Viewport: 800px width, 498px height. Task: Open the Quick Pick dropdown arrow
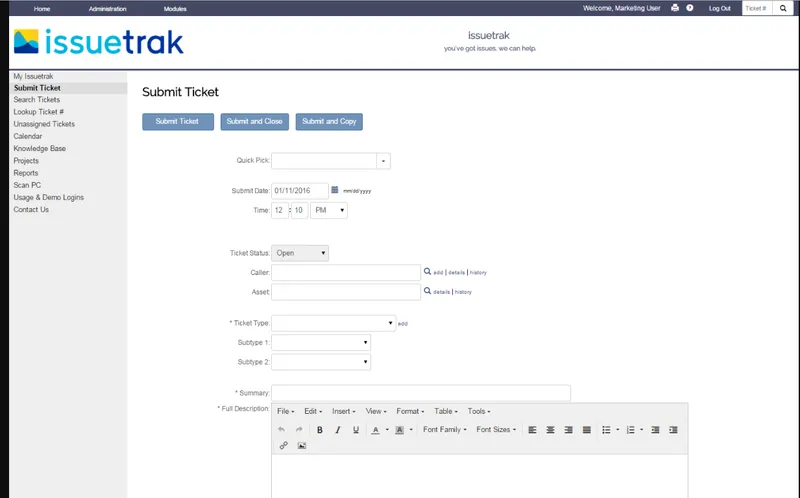(383, 161)
